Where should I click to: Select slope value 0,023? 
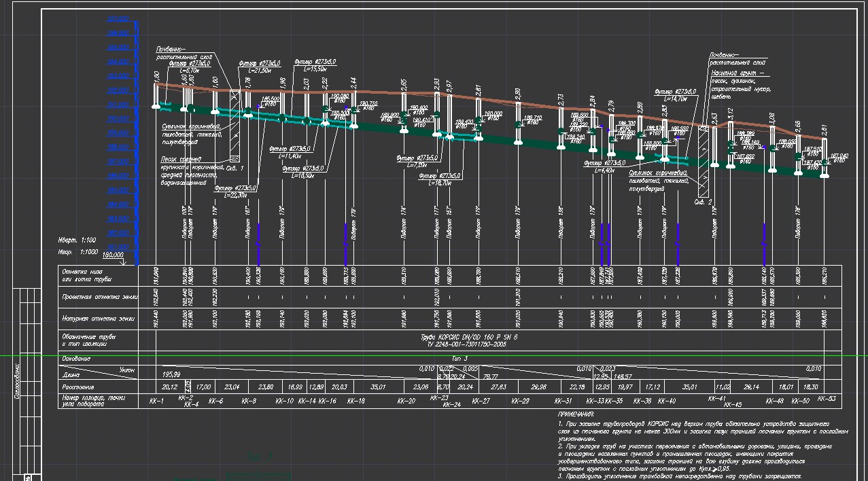pos(608,368)
